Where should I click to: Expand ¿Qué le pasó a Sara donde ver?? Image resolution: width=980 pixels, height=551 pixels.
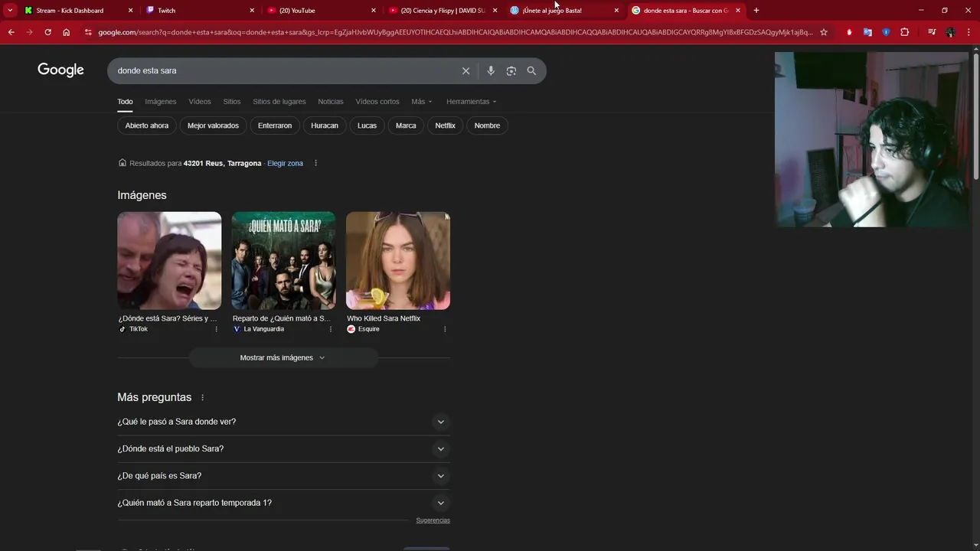(x=283, y=422)
